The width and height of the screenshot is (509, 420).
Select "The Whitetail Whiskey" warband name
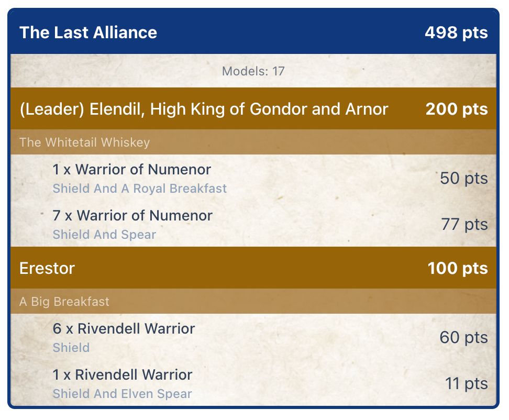click(x=84, y=142)
